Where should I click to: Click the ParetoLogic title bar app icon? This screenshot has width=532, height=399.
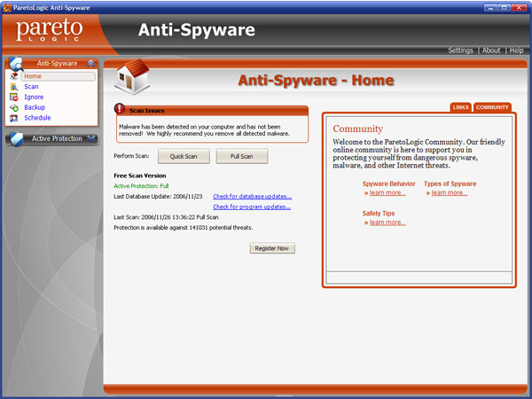click(x=7, y=7)
